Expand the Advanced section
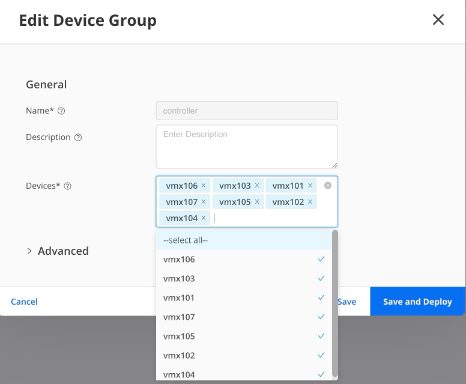The height and width of the screenshot is (384, 466). point(57,251)
